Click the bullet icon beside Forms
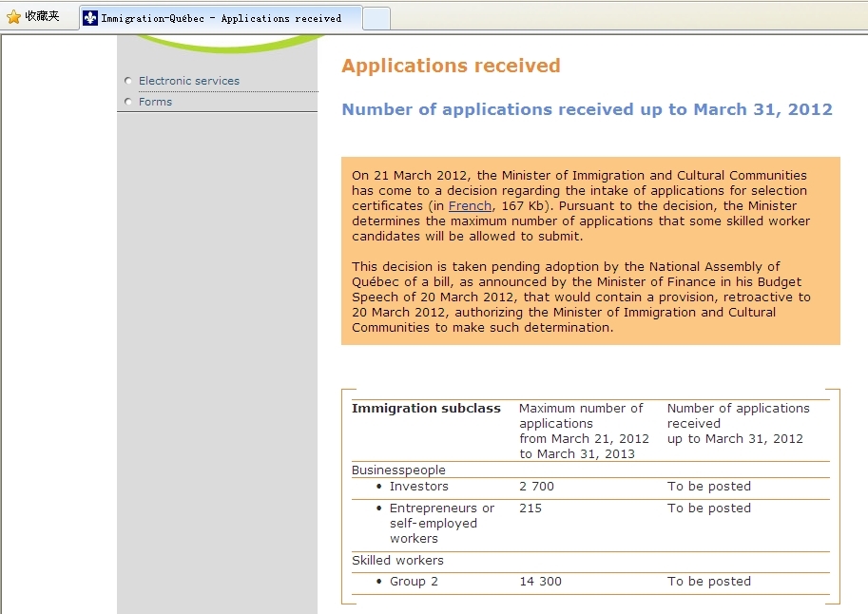 tap(128, 102)
